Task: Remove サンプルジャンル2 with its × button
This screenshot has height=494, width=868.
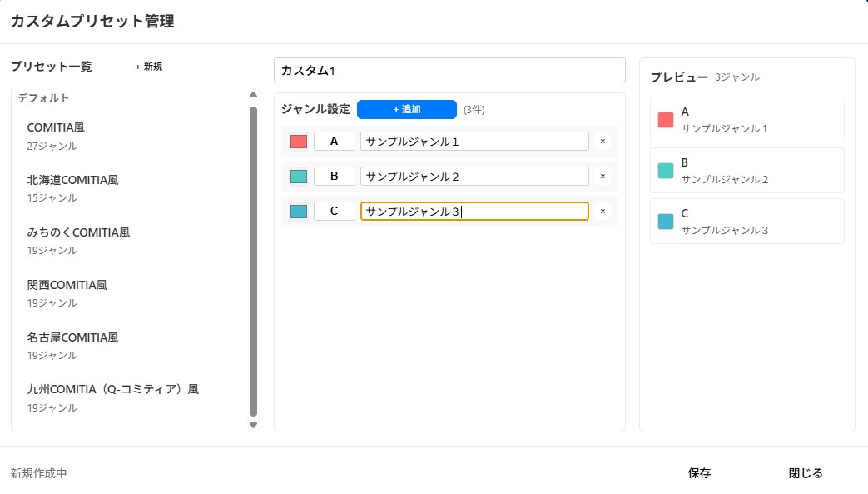Action: click(x=603, y=177)
